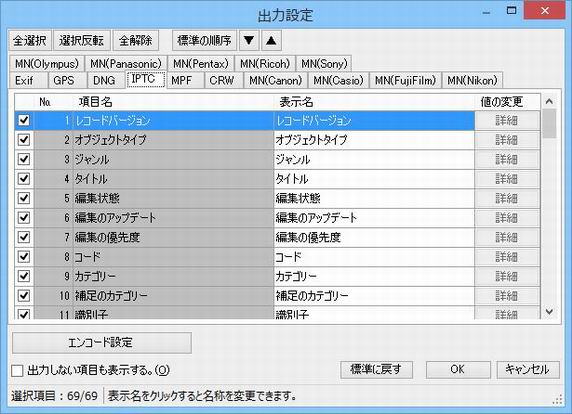The width and height of the screenshot is (572, 414).
Task: Open エンコード設定 dialog
Action: (101, 343)
